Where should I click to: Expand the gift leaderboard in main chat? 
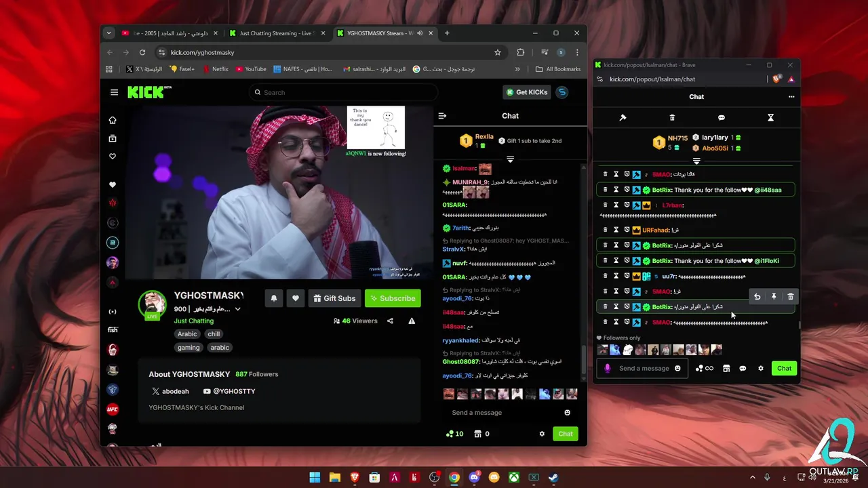click(510, 159)
